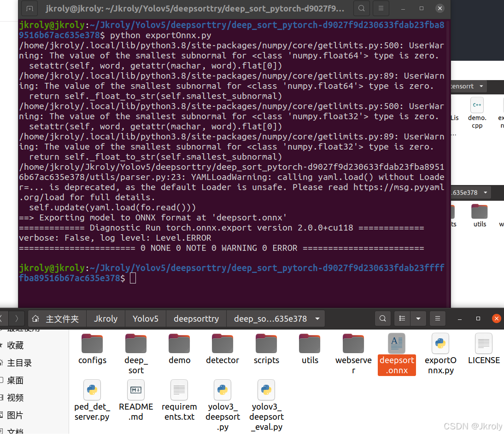Go forward using the forward arrow button
The width and height of the screenshot is (504, 434).
click(17, 318)
